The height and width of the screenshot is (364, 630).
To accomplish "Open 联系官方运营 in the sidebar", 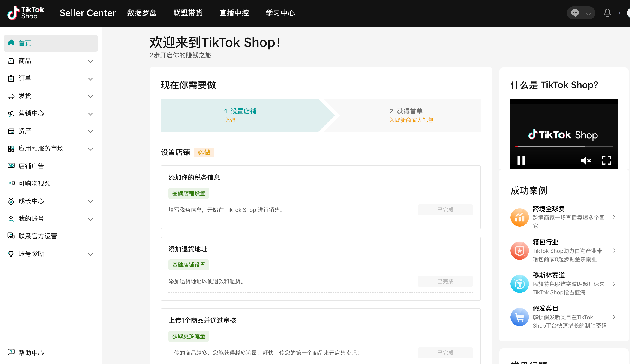I will tap(37, 236).
